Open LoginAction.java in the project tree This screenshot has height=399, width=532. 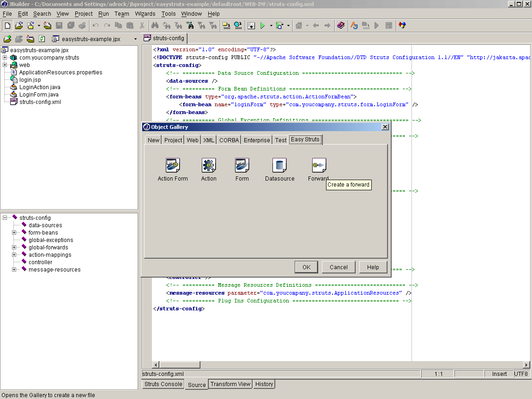(40, 87)
